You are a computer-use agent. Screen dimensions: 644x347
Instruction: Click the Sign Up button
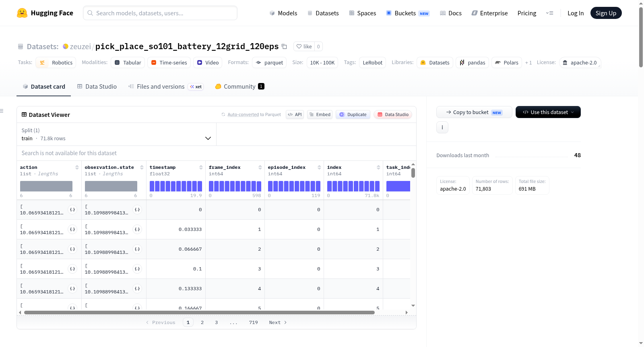(606, 13)
